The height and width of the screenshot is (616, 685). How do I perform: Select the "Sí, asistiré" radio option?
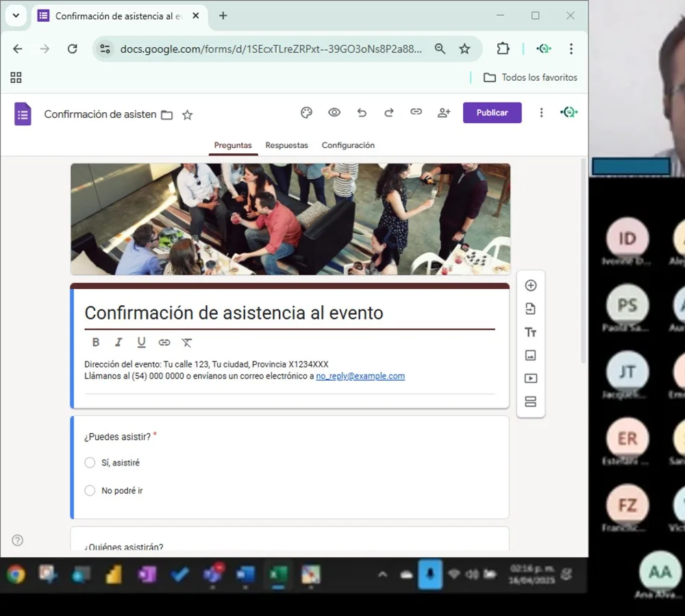[90, 463]
